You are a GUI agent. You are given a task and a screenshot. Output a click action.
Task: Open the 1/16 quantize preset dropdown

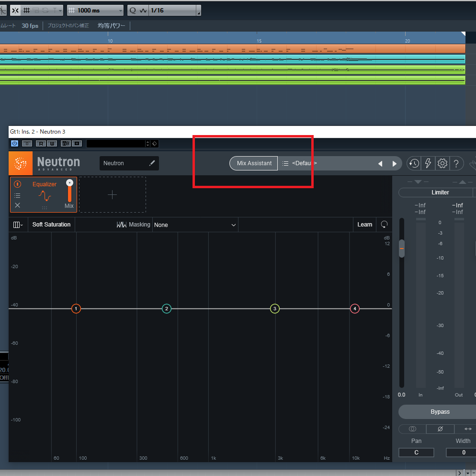point(175,11)
